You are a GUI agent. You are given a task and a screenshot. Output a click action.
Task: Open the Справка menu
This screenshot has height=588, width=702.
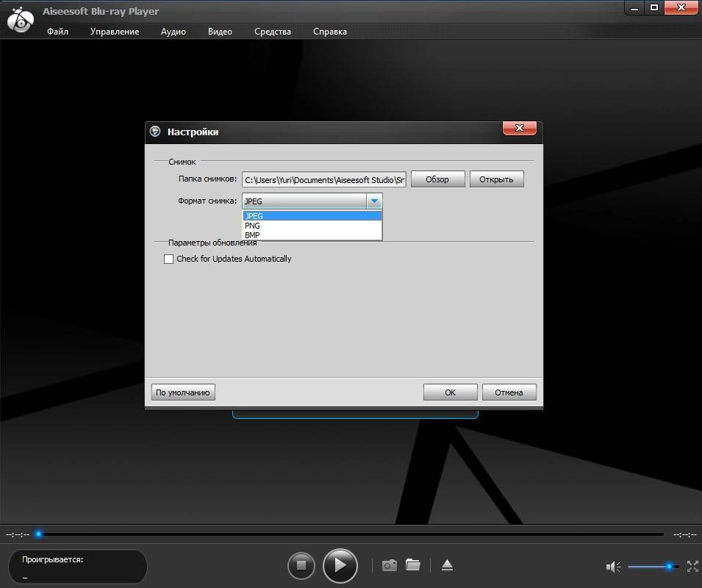(330, 32)
